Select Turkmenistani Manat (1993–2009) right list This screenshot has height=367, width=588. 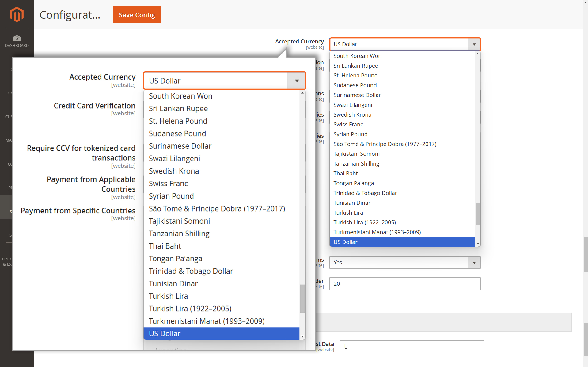coord(402,232)
